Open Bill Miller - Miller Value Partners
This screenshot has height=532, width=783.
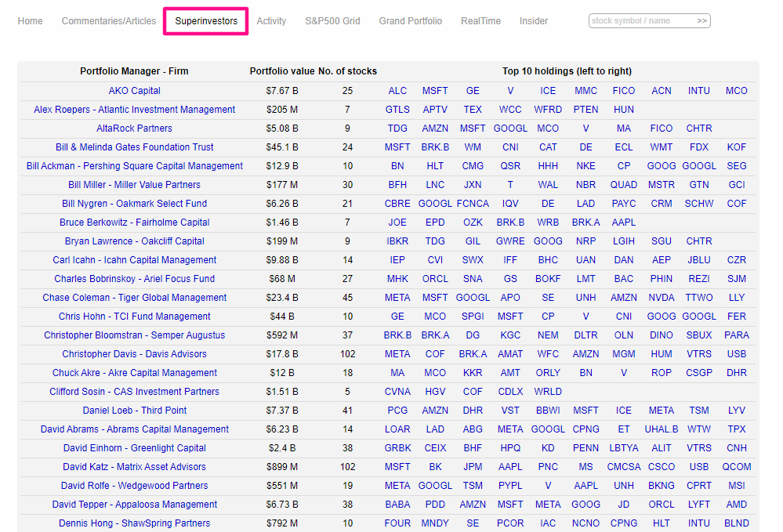pos(134,185)
